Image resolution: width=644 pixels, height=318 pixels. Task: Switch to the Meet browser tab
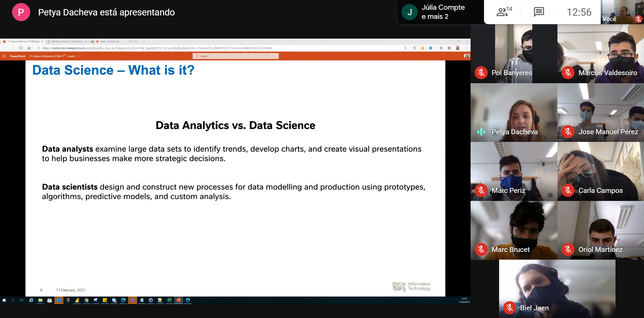pyautogui.click(x=111, y=42)
